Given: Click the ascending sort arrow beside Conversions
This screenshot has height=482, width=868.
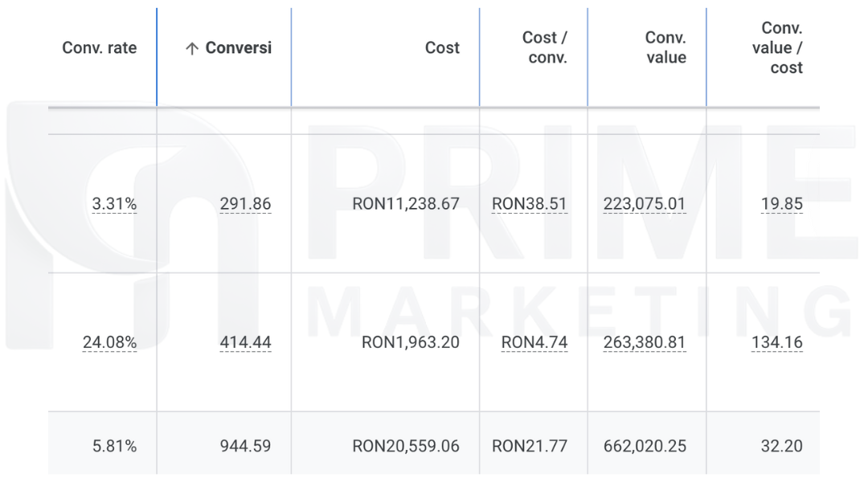Looking at the screenshot, I should point(191,48).
